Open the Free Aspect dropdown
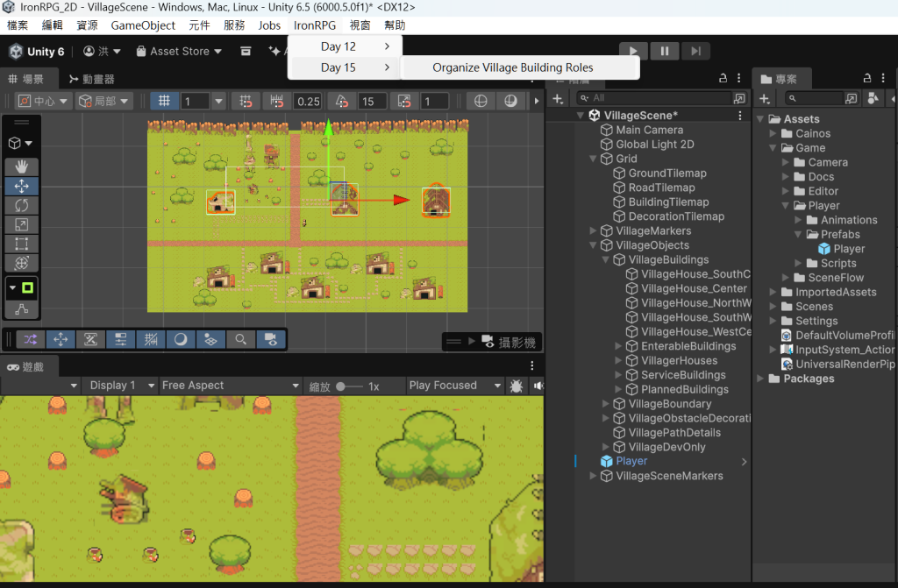Screen dimensions: 898x588 point(231,386)
